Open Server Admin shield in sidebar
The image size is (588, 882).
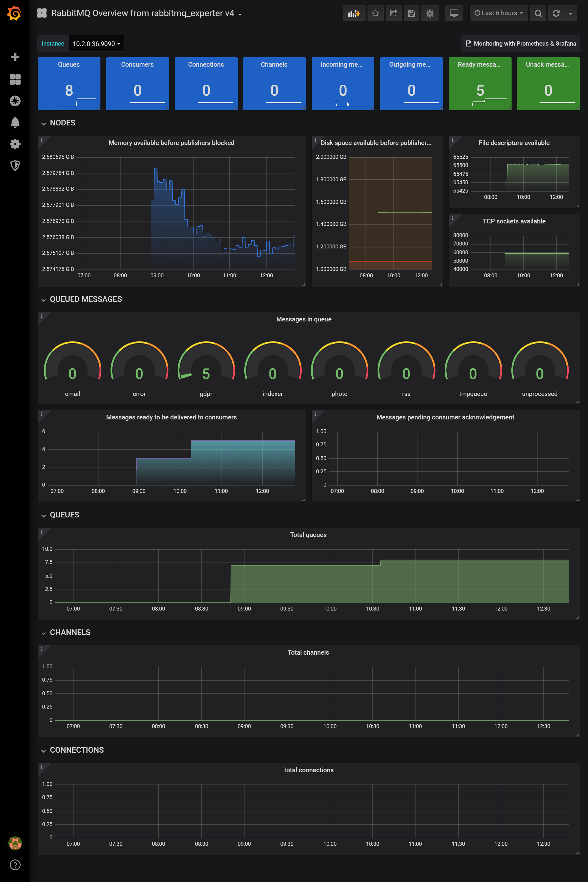15,166
